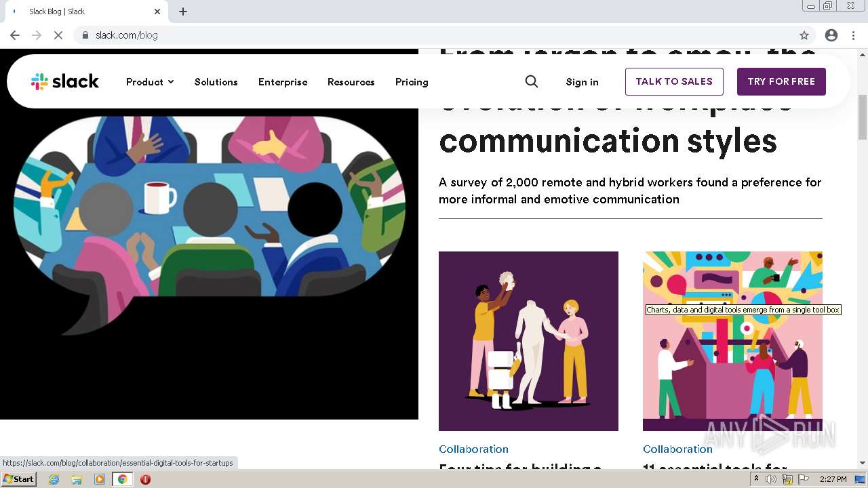Click the TALK TO SALES button
The image size is (868, 488).
click(674, 81)
